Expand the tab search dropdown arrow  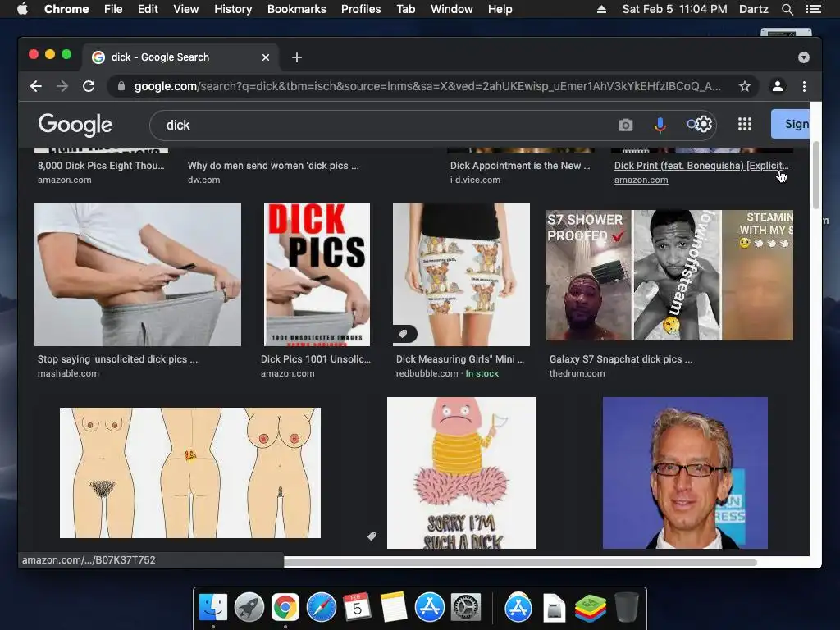click(804, 57)
